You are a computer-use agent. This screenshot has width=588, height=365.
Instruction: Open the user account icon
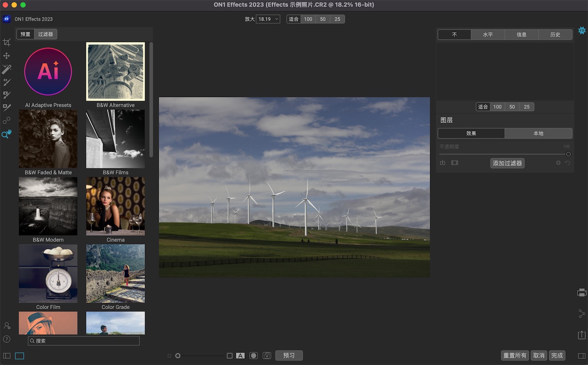point(7,326)
